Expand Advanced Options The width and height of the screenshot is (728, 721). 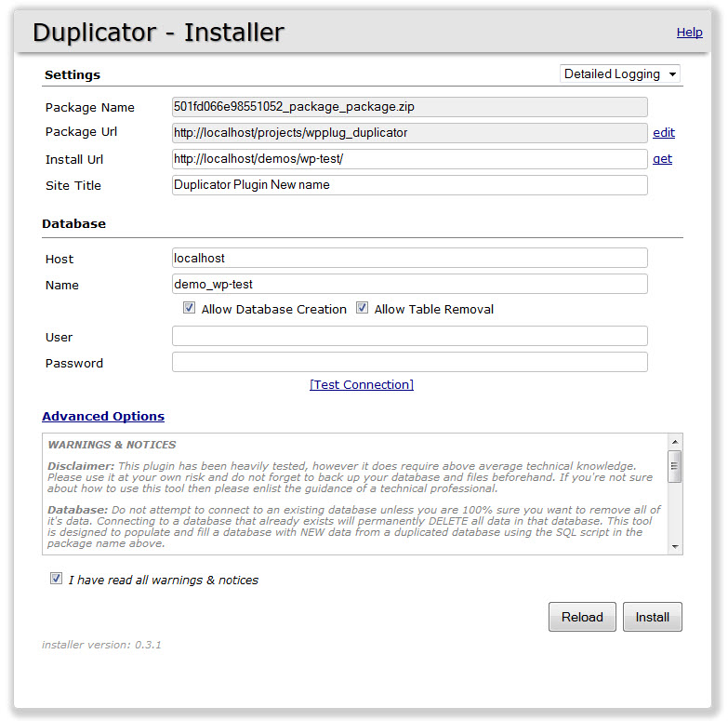(x=103, y=416)
